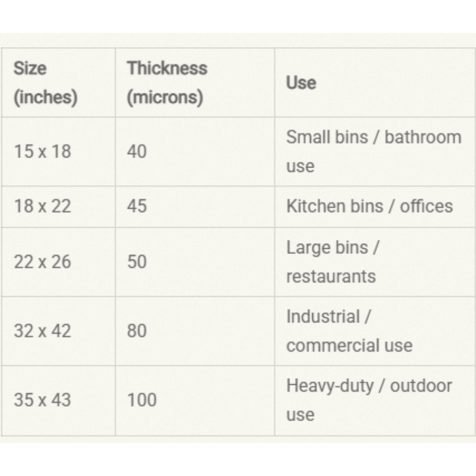476x476 pixels.
Task: Click the word restaurants in the table
Action: [331, 276]
